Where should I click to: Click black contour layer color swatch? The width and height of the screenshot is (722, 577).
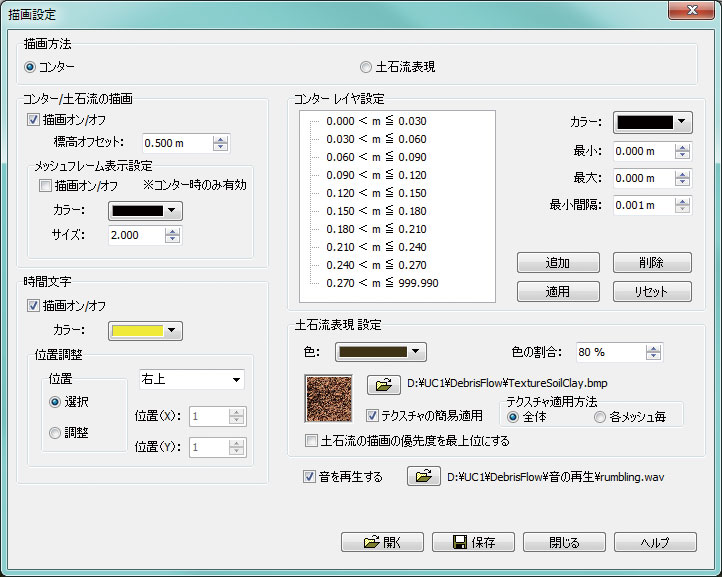pos(645,122)
